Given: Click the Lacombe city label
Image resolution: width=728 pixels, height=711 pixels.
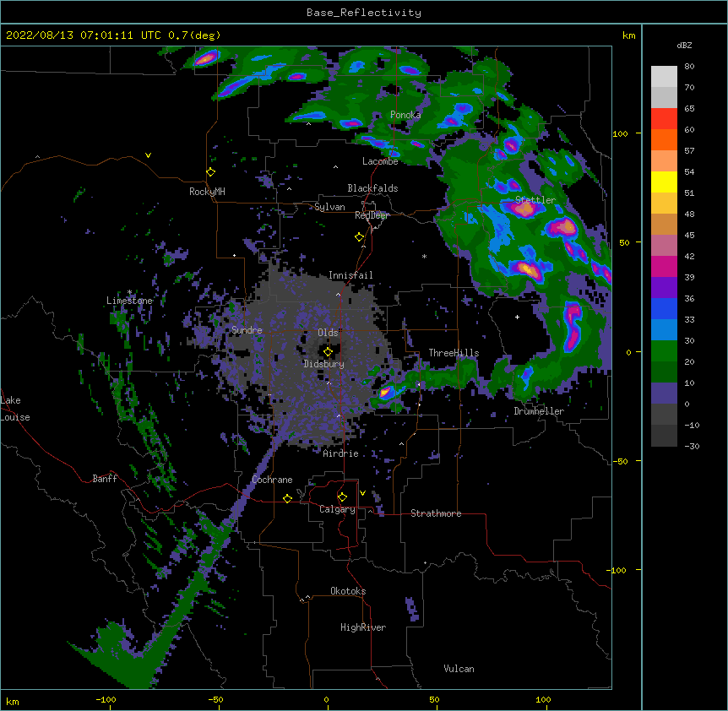Looking at the screenshot, I should point(380,161).
